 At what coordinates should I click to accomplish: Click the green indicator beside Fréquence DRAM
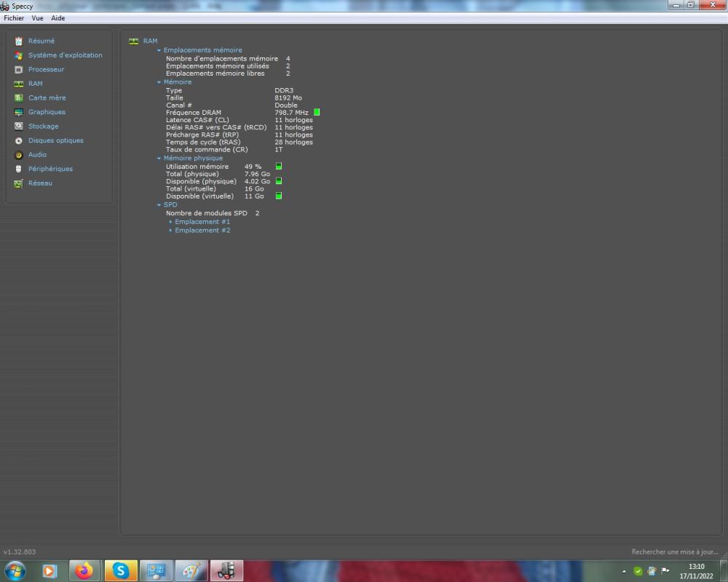(x=317, y=112)
